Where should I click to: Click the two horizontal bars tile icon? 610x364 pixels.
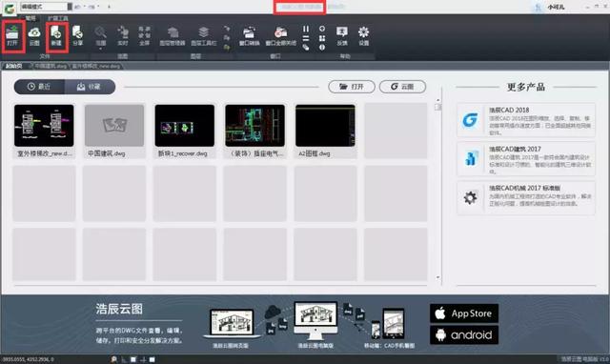tap(306, 38)
